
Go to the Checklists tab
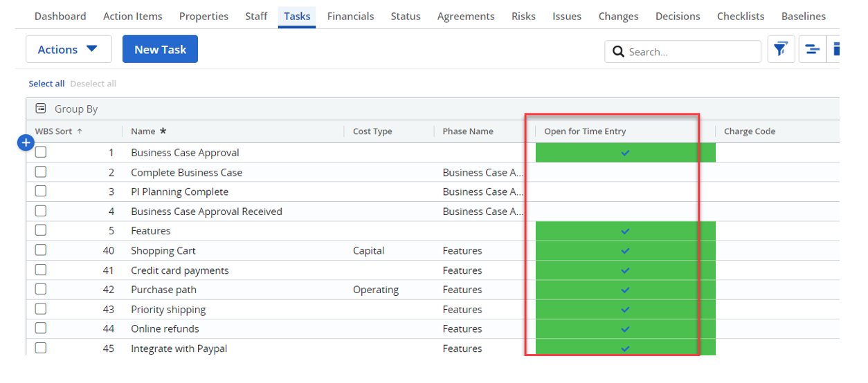pos(741,16)
